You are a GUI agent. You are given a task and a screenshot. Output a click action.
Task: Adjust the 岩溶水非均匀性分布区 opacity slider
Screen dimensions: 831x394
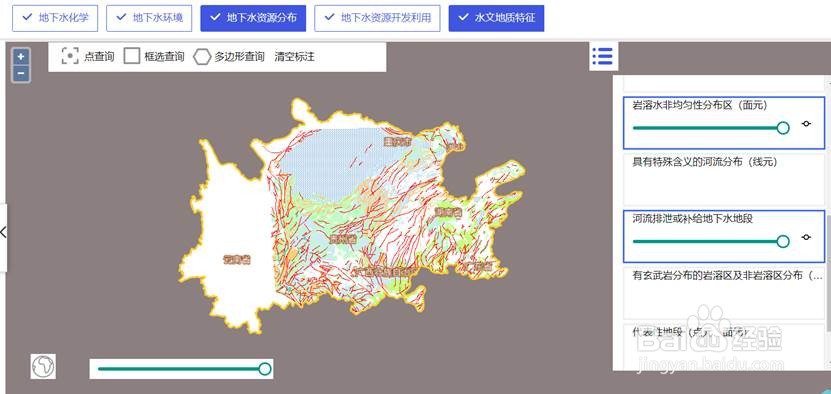[x=711, y=128]
